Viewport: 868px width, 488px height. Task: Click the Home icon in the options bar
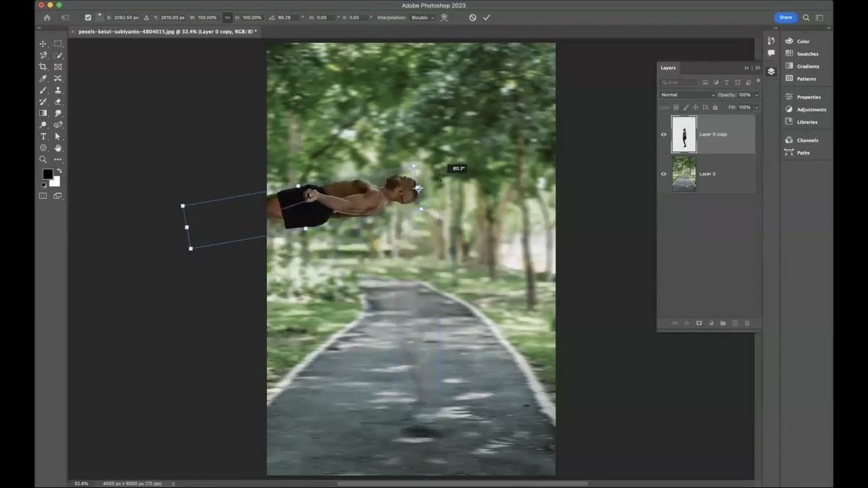coord(47,18)
